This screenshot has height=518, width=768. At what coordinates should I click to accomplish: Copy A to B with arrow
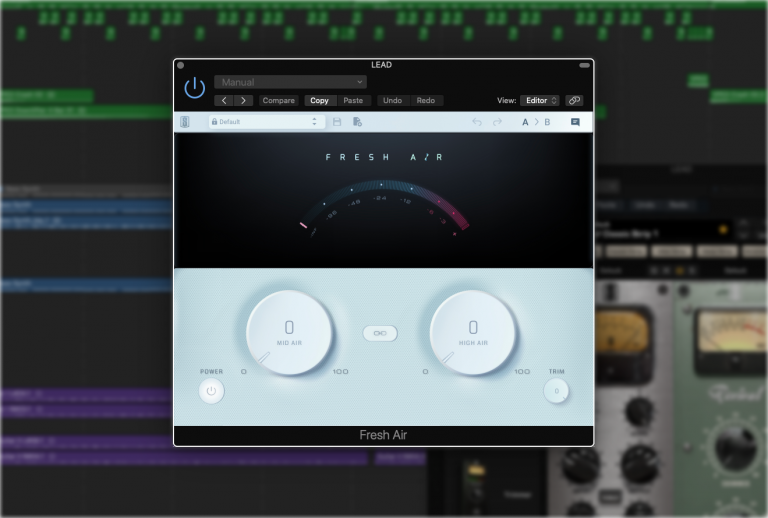536,122
